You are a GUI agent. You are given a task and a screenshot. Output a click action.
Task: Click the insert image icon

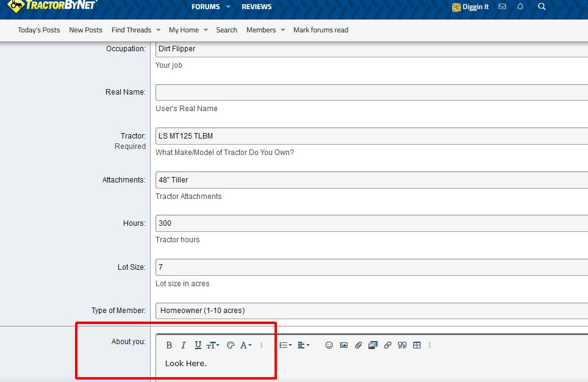(343, 345)
